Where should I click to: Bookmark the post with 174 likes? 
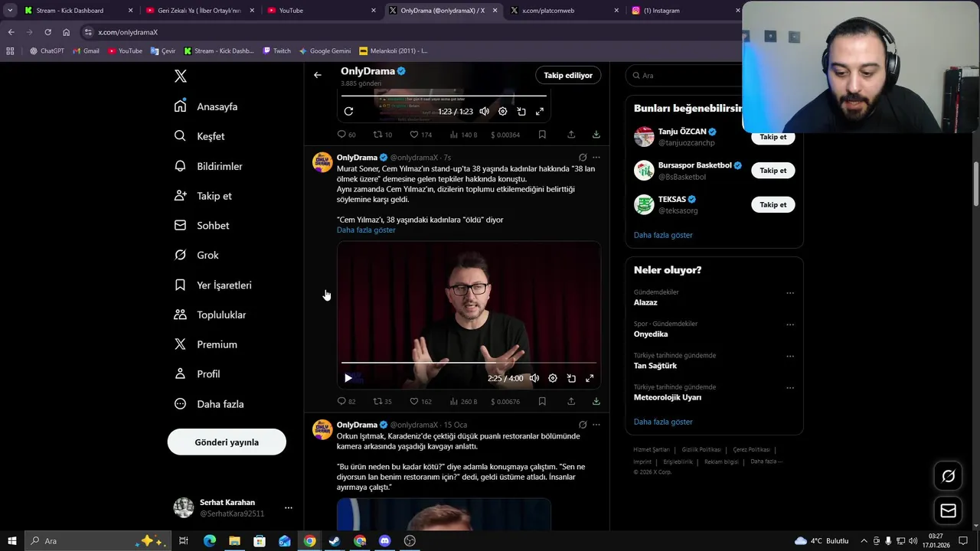click(542, 135)
